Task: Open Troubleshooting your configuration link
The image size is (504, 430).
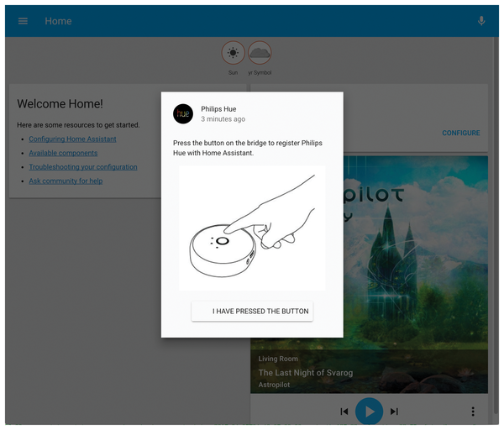Action: tap(83, 167)
